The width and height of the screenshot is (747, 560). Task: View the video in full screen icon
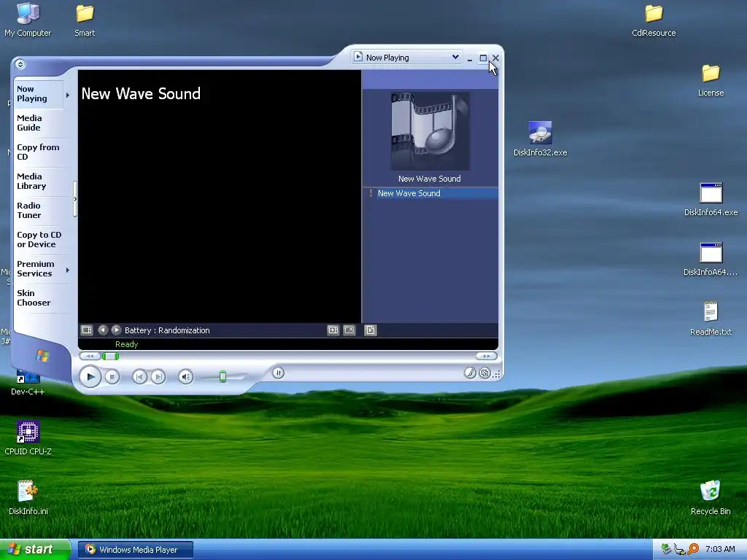pos(349,330)
